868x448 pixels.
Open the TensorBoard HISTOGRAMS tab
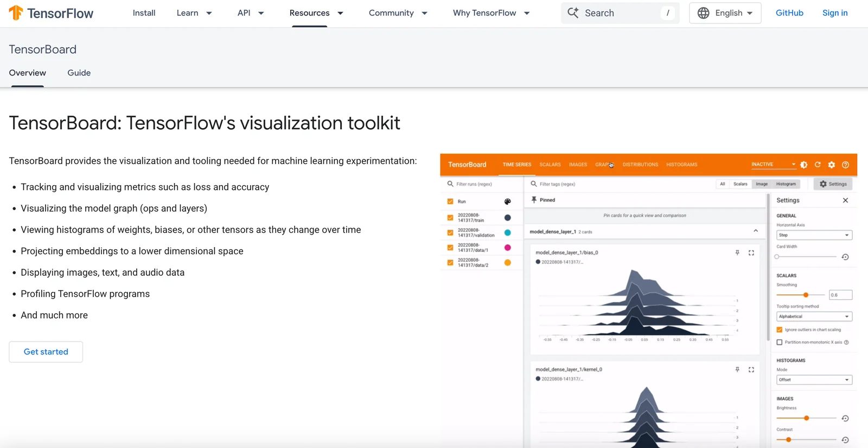(682, 165)
